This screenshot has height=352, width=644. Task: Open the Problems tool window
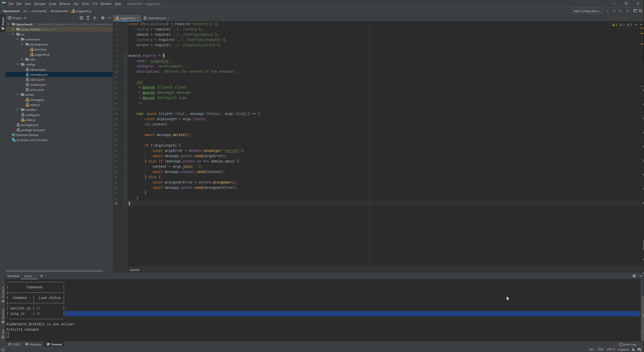pyautogui.click(x=33, y=344)
